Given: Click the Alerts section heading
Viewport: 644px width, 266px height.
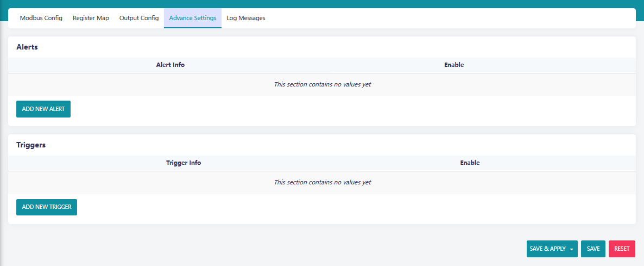Looking at the screenshot, I should coord(27,47).
